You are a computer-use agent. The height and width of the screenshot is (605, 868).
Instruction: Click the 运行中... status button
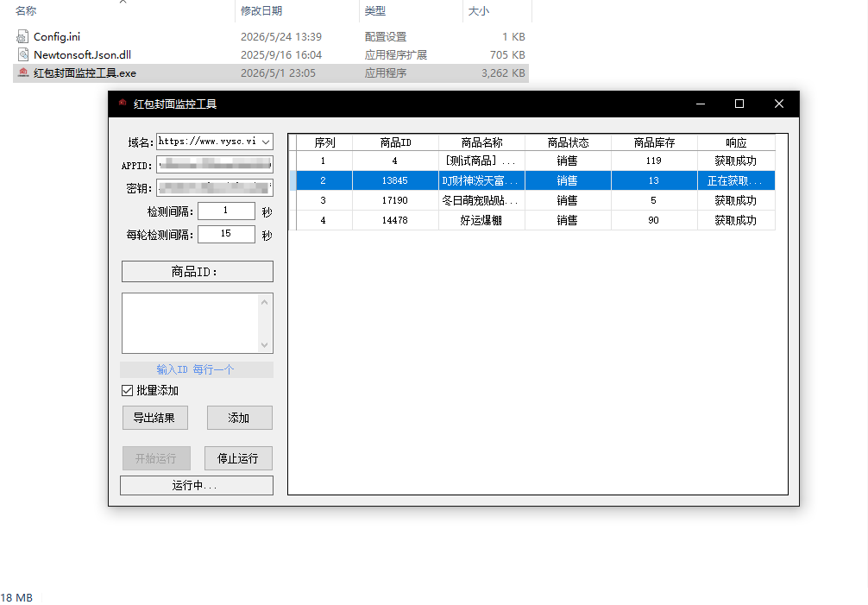197,485
